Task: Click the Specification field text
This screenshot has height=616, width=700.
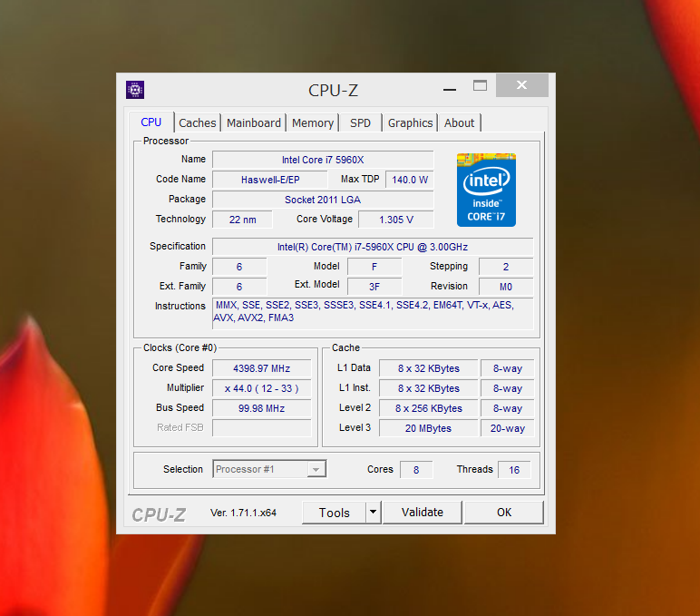Action: [373, 247]
